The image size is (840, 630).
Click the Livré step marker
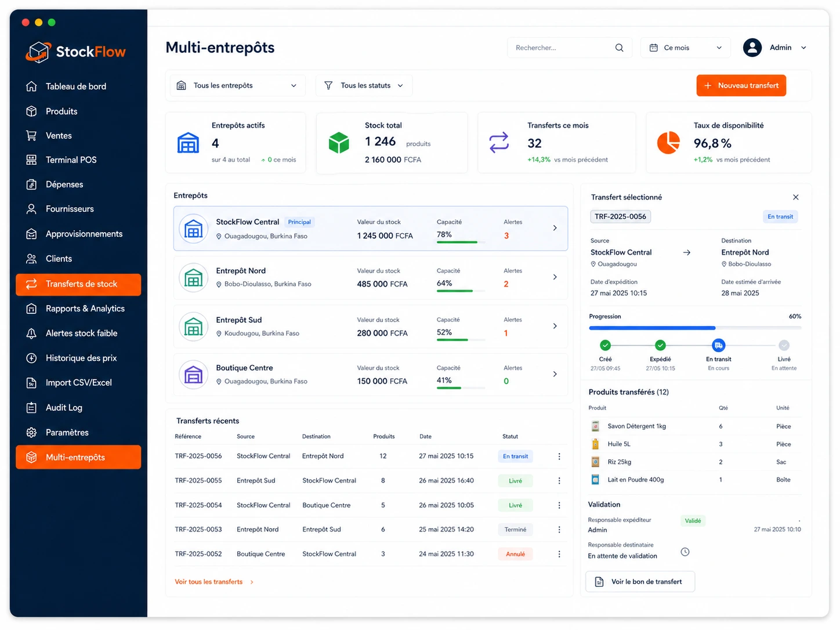pyautogui.click(x=784, y=346)
